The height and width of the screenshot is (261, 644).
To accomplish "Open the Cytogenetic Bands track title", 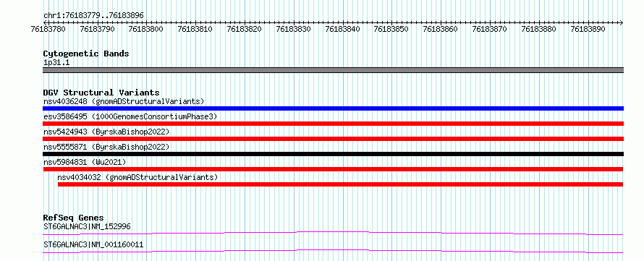I will (86, 54).
